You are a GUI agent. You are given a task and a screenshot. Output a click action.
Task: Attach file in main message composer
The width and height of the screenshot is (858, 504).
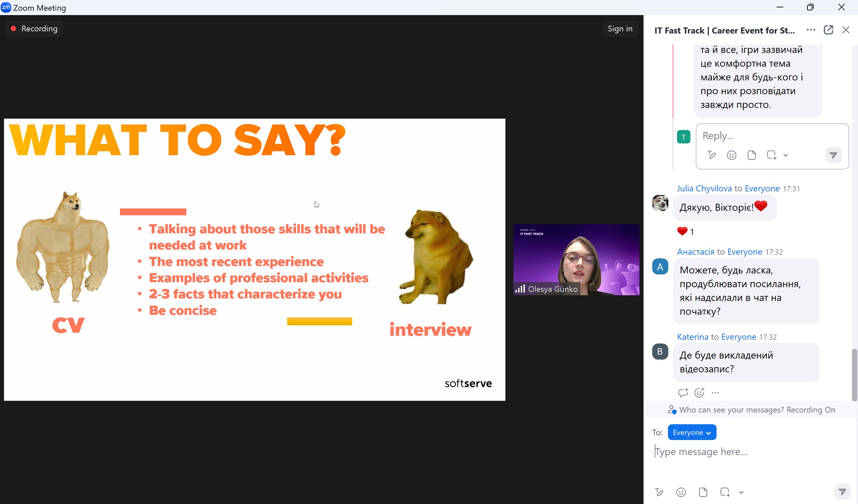click(x=703, y=492)
